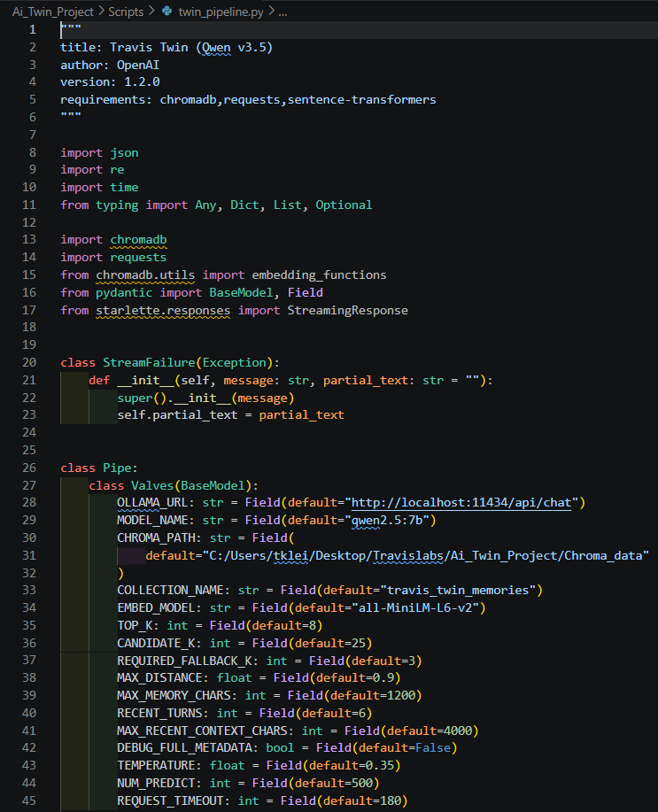The height and width of the screenshot is (812, 658).
Task: Click 'MAX_MEMORY_CHARS' field name
Action: click(174, 695)
